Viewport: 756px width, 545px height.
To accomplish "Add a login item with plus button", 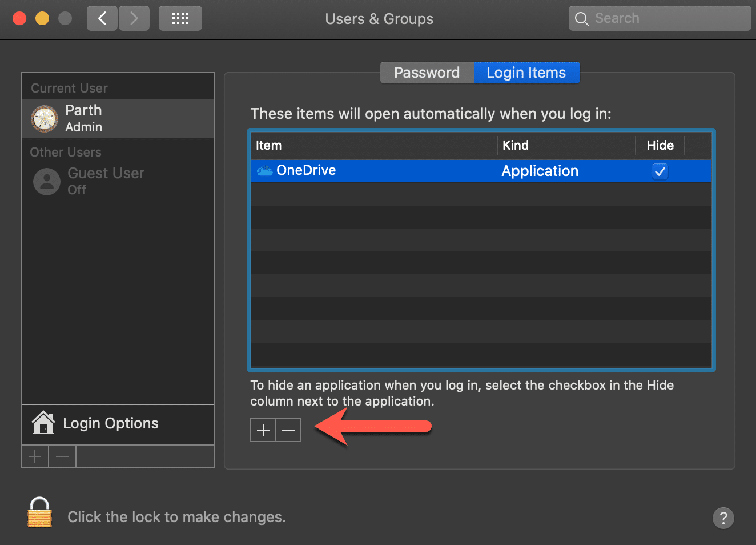I will (263, 430).
